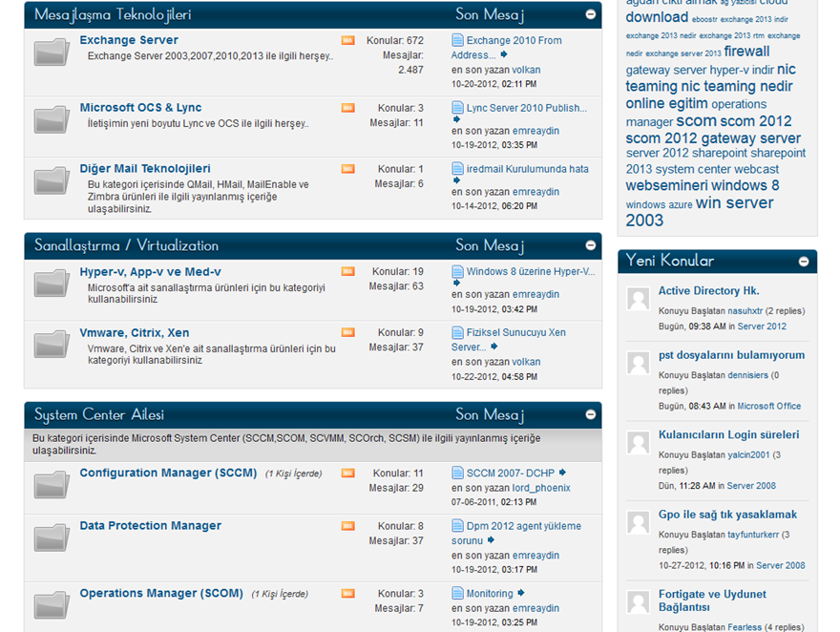Go to last post arrow for Windows 8 üzerine Hyper-V
The width and height of the screenshot is (840, 632).
[456, 283]
